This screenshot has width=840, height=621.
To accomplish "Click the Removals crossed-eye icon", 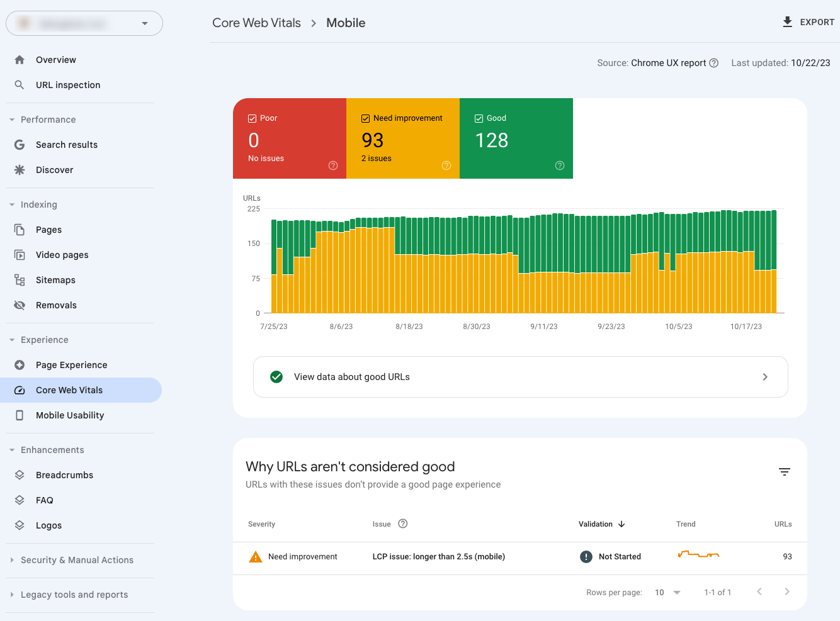I will (x=20, y=305).
